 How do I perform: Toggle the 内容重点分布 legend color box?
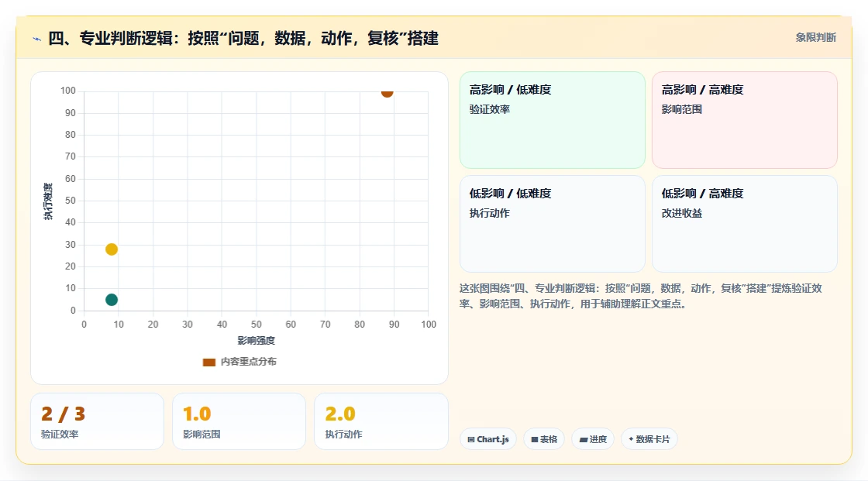click(208, 362)
